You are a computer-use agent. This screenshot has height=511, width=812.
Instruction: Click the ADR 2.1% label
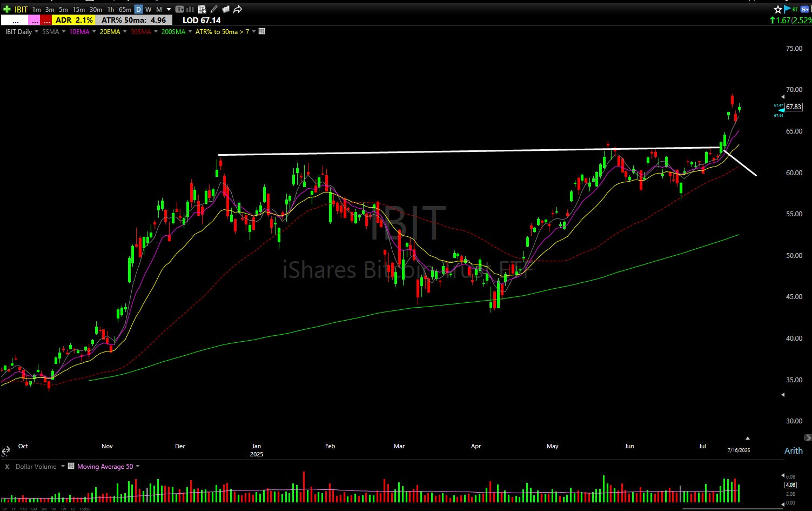[73, 20]
